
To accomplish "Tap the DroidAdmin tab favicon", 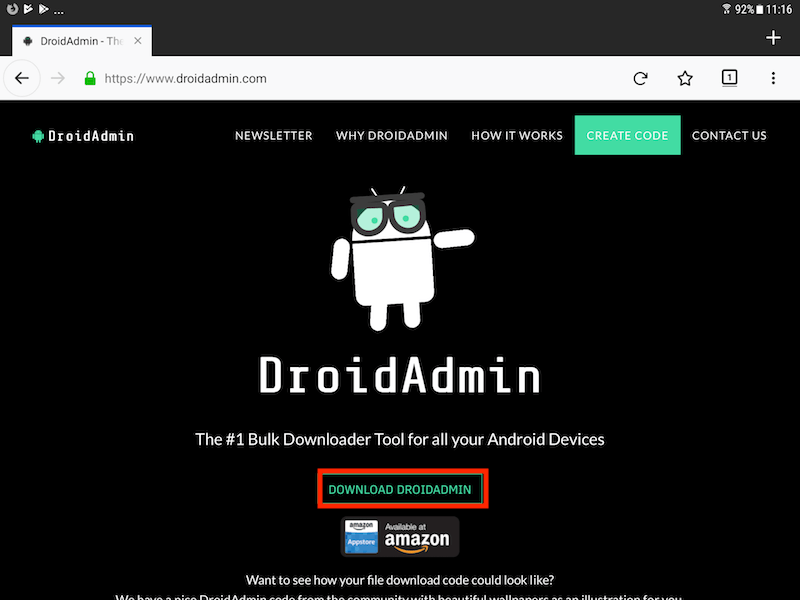I will tap(28, 41).
